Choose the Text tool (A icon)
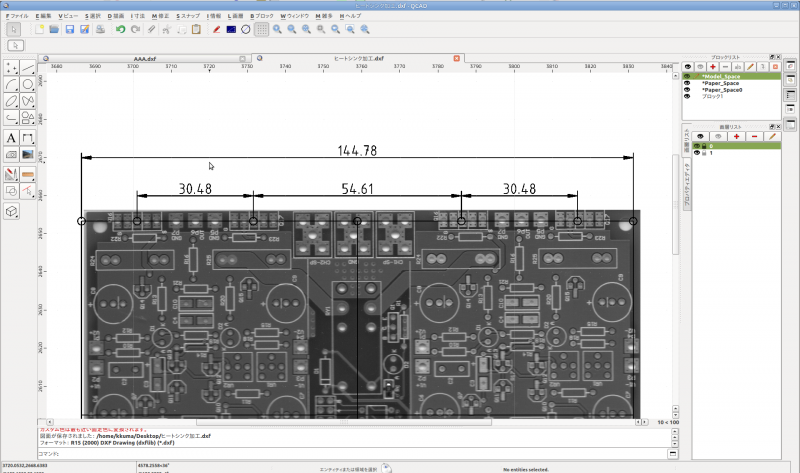 click(12, 138)
